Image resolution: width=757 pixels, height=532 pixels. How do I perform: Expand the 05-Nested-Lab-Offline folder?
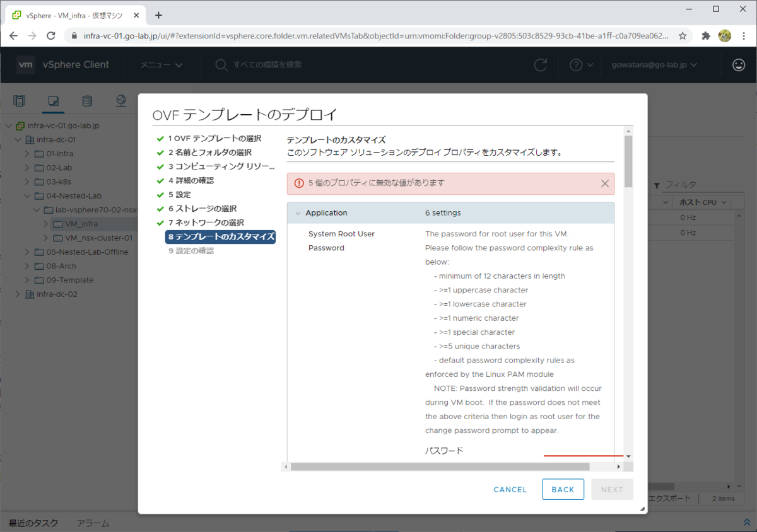tap(26, 252)
